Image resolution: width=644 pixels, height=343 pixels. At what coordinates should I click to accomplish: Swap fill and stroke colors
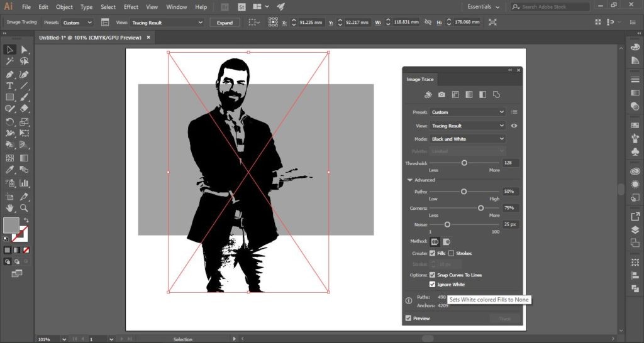pyautogui.click(x=26, y=220)
